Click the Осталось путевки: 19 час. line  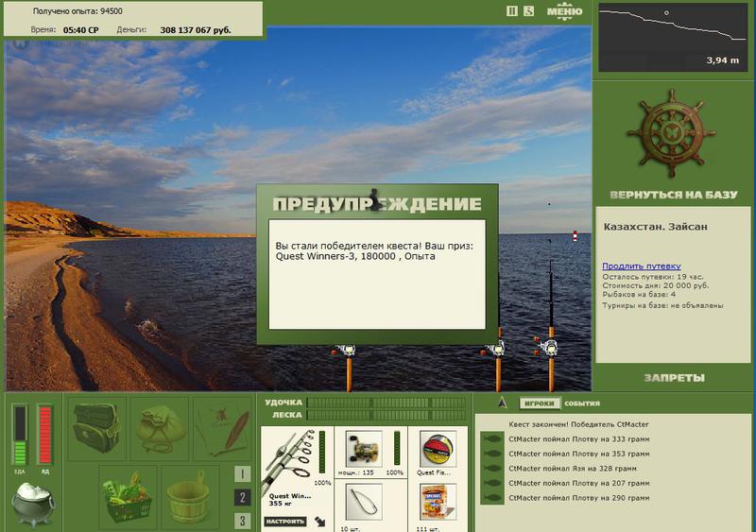[653, 276]
